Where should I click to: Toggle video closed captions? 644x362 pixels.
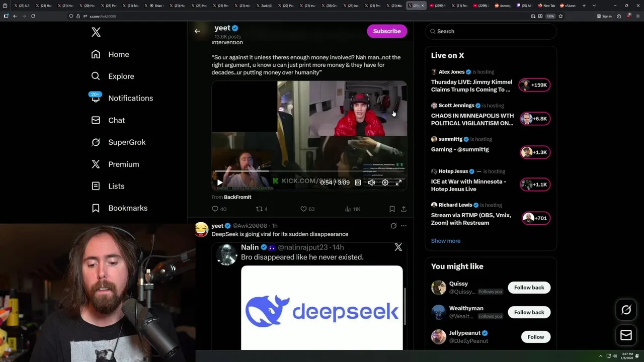pyautogui.click(x=358, y=183)
